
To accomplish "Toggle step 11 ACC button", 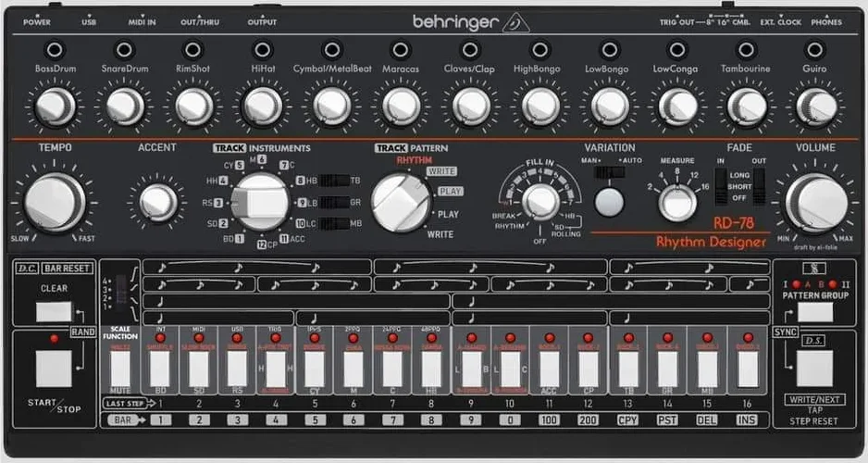I will (549, 369).
